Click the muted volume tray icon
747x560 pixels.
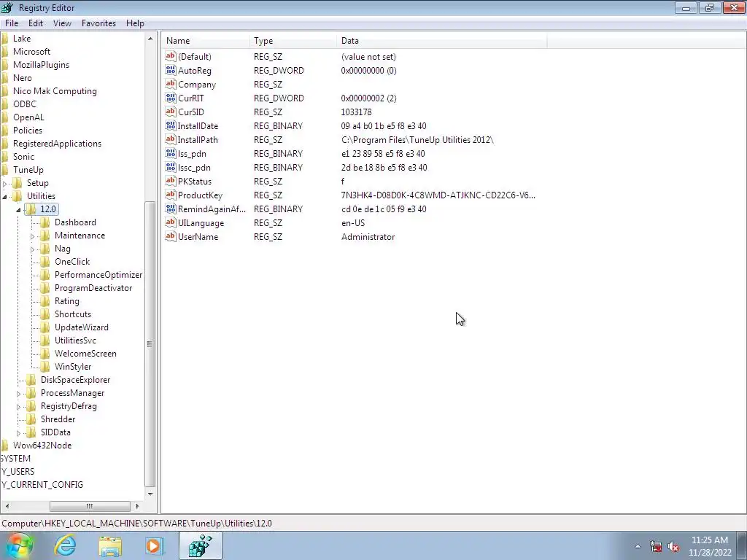click(673, 547)
